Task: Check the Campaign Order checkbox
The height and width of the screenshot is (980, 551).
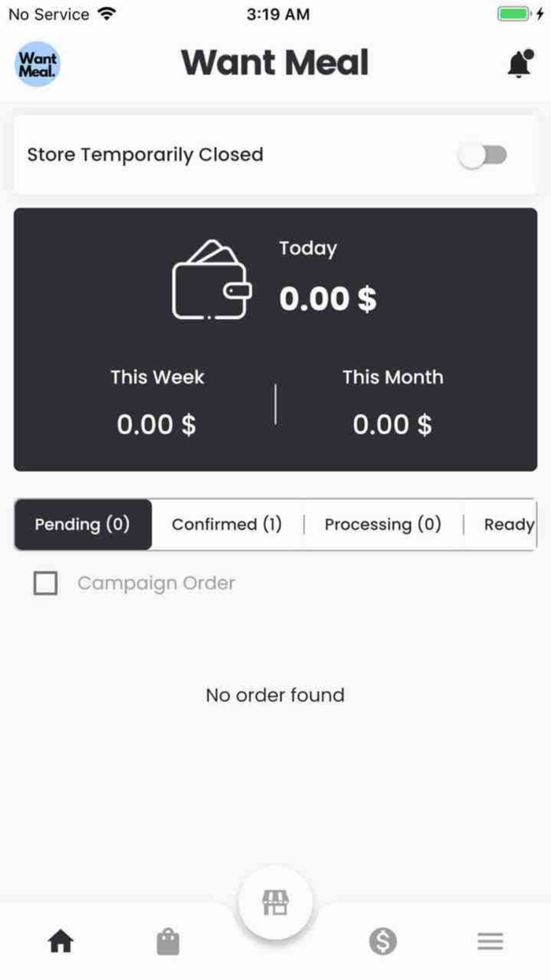Action: click(x=46, y=584)
